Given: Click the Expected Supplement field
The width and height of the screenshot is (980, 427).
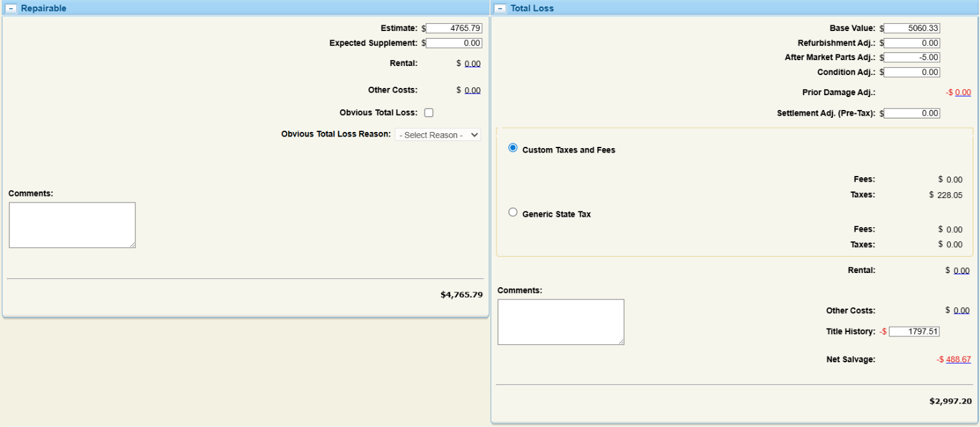Looking at the screenshot, I should coord(453,43).
